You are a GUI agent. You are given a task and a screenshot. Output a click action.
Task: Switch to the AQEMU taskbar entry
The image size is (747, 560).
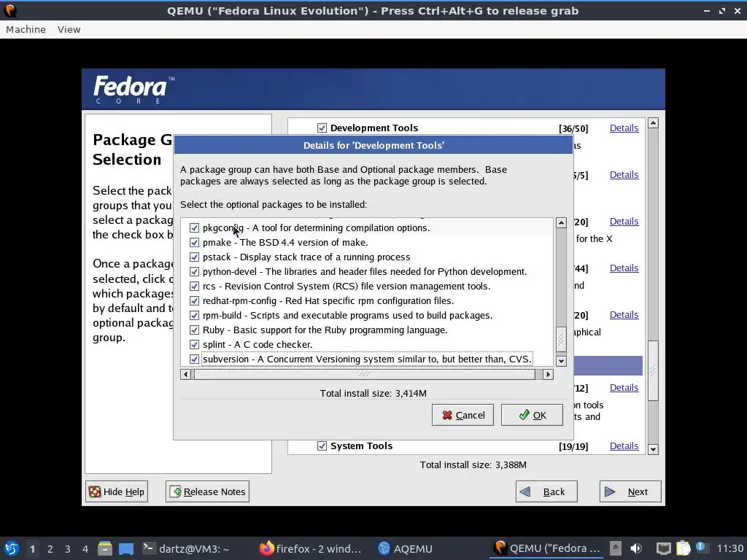click(x=405, y=548)
